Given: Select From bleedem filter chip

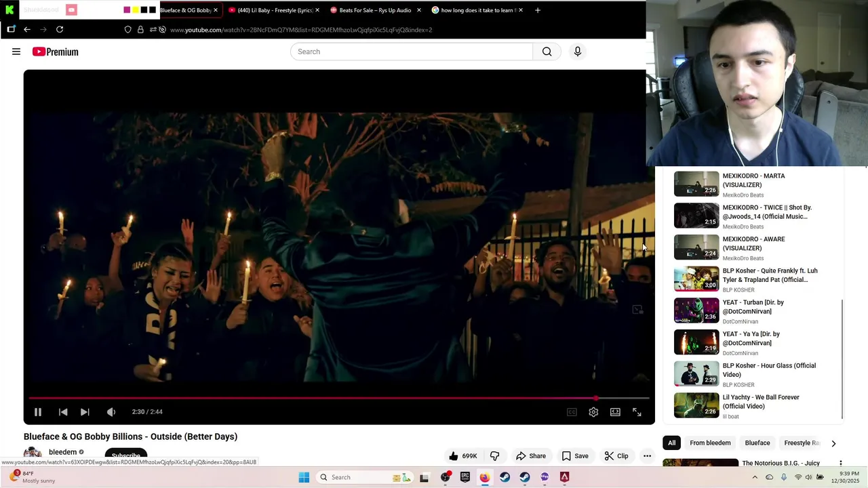Looking at the screenshot, I should (x=710, y=443).
